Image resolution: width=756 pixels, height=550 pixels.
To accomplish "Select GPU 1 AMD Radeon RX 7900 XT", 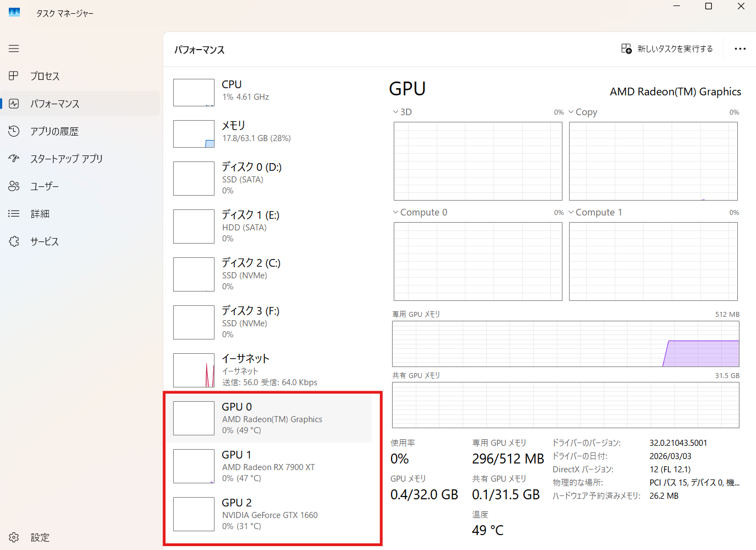I will [x=268, y=466].
